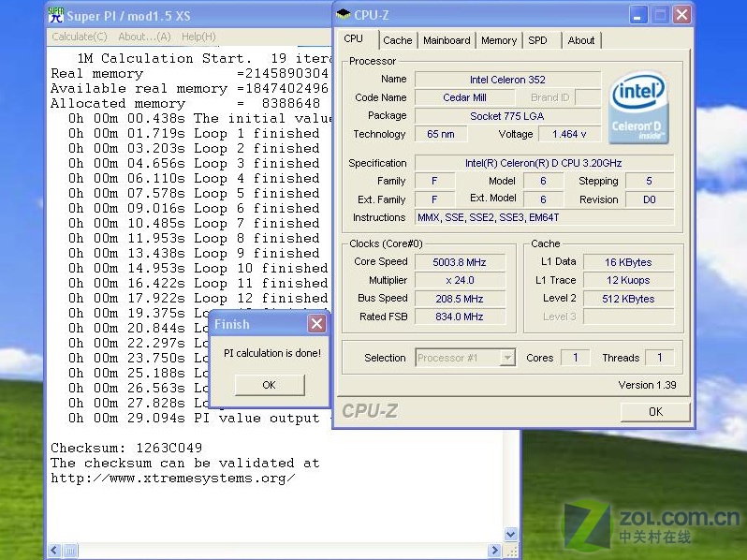Click L1 Data value 16 KBytes
747x560 pixels.
628,262
